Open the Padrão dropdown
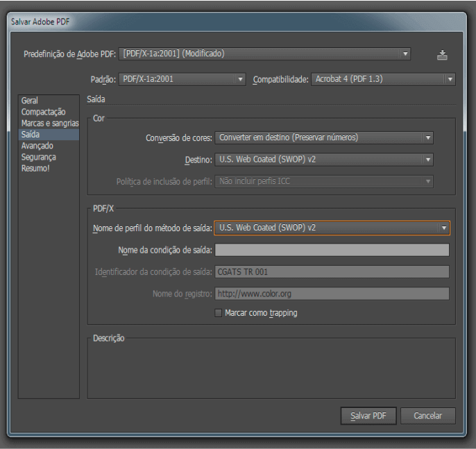Screen dimensions: 476x449 coord(182,79)
